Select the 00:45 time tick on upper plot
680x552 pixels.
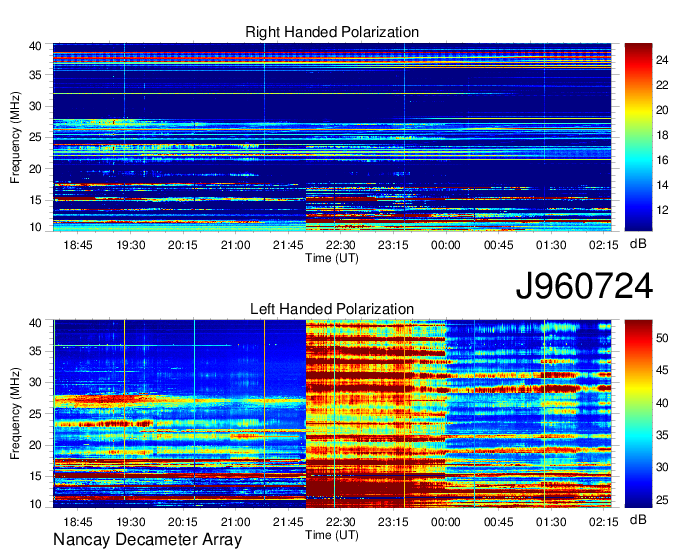498,245
